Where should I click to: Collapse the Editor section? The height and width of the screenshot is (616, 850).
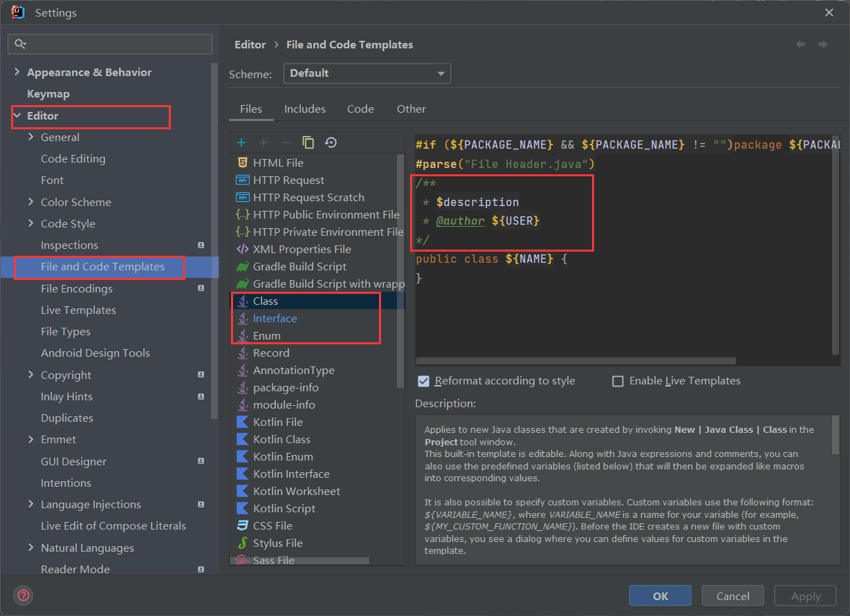17,115
